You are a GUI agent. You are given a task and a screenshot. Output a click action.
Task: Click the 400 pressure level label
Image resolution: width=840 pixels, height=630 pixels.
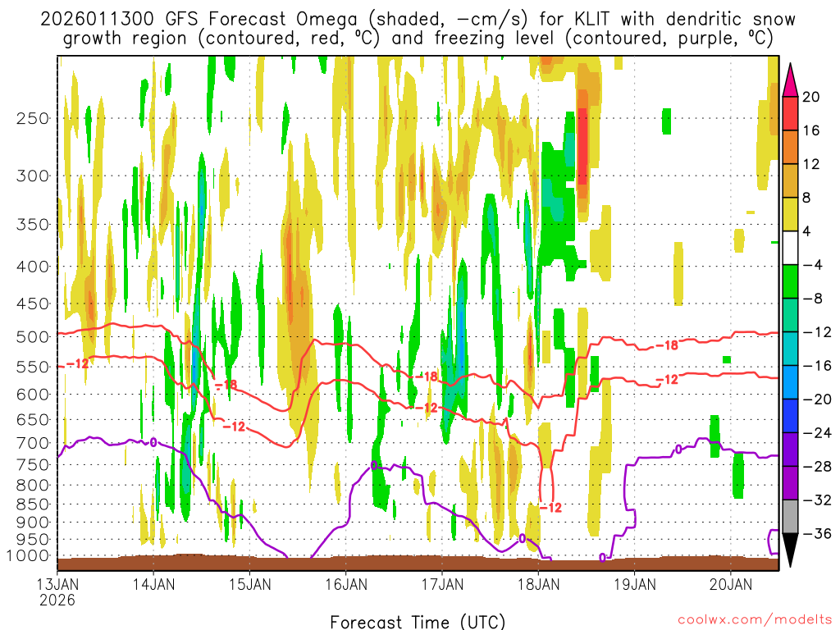pos(33,267)
